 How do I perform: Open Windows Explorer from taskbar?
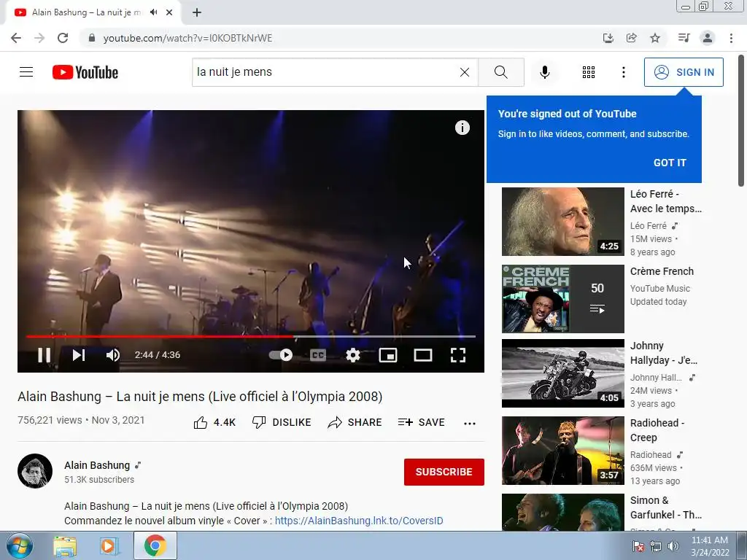[x=64, y=546]
